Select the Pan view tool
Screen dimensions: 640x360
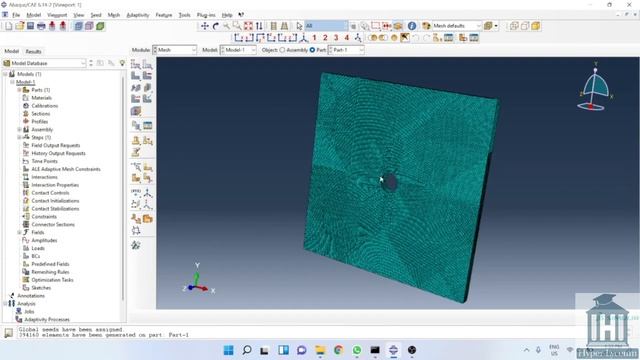(205, 26)
